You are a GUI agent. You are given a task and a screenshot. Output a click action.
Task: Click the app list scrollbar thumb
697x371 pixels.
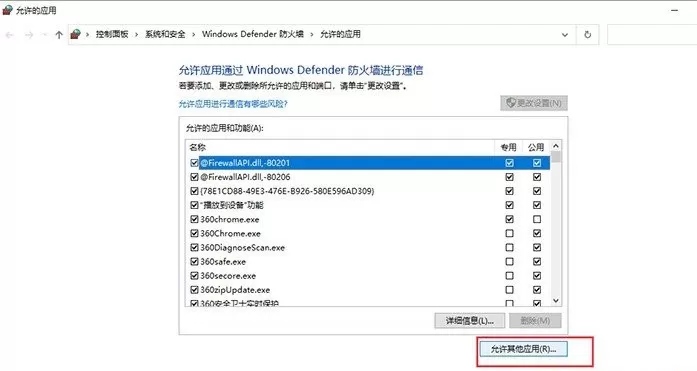[556, 157]
